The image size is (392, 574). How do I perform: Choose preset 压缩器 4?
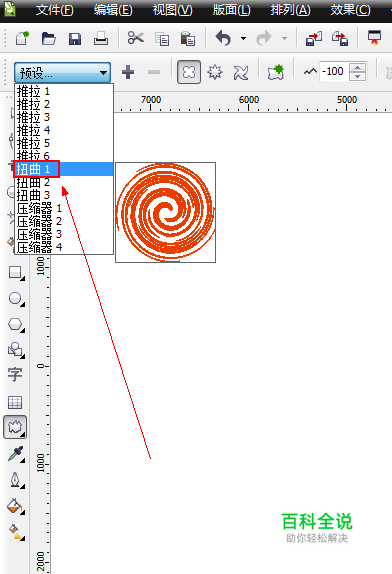pyautogui.click(x=64, y=247)
